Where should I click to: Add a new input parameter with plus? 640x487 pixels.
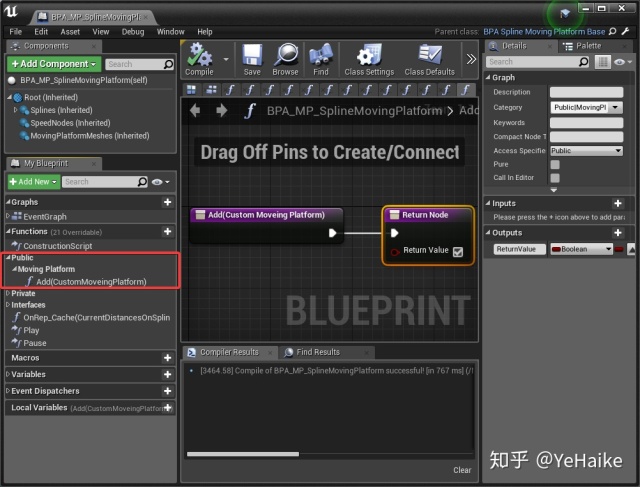[618, 203]
